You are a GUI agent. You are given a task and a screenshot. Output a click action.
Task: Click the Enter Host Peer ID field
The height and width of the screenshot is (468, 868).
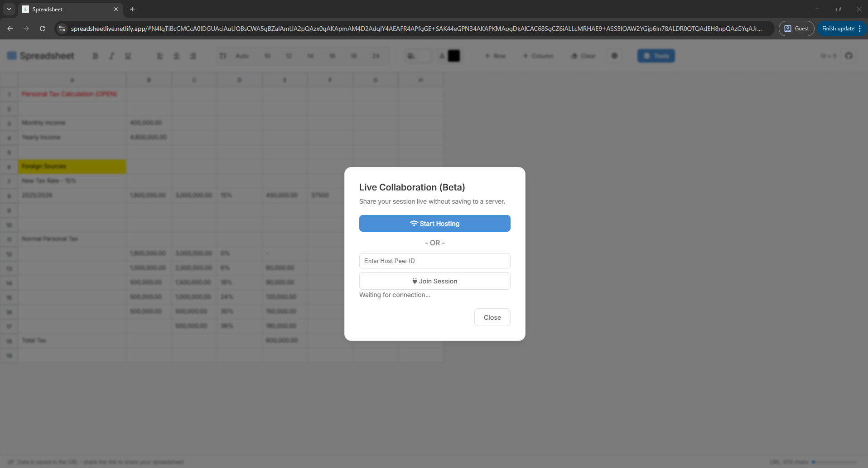[434, 261]
